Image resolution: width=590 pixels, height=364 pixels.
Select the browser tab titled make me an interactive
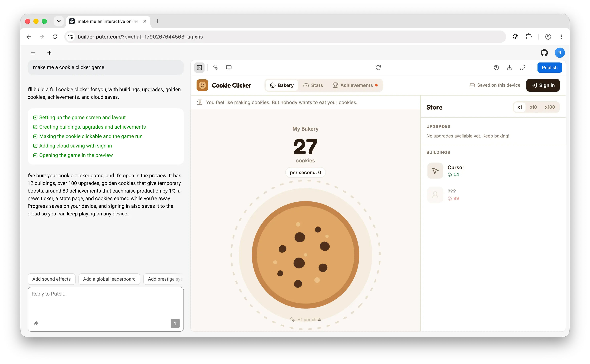pyautogui.click(x=108, y=21)
